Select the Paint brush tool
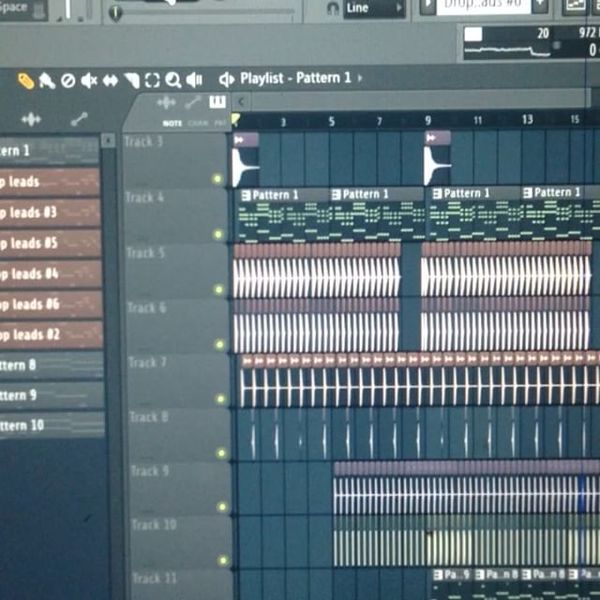 tap(47, 81)
